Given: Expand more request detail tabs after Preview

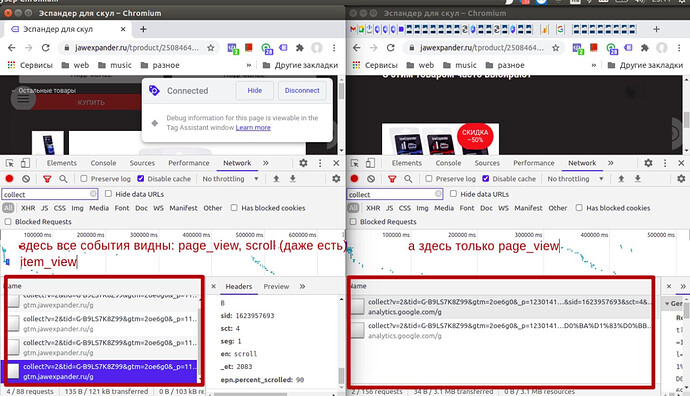Looking at the screenshot, I should 302,286.
